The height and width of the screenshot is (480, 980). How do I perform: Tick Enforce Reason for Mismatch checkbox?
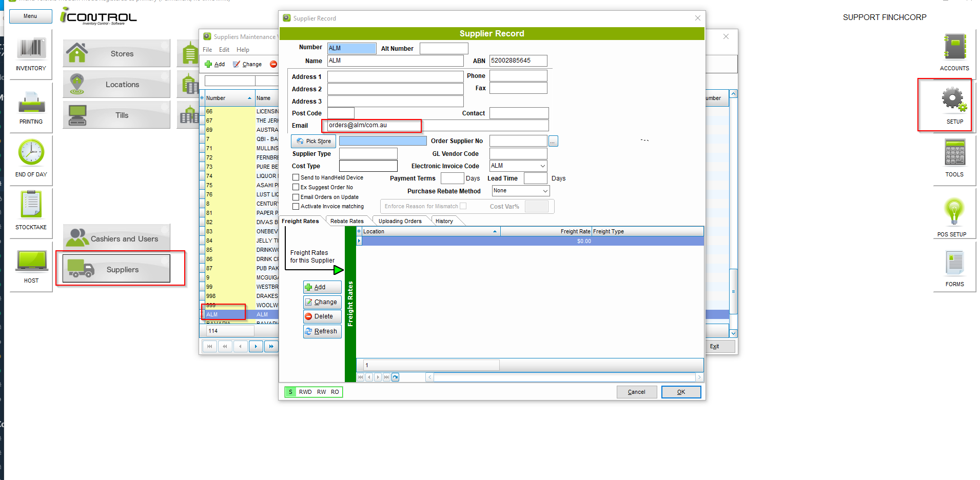click(463, 206)
